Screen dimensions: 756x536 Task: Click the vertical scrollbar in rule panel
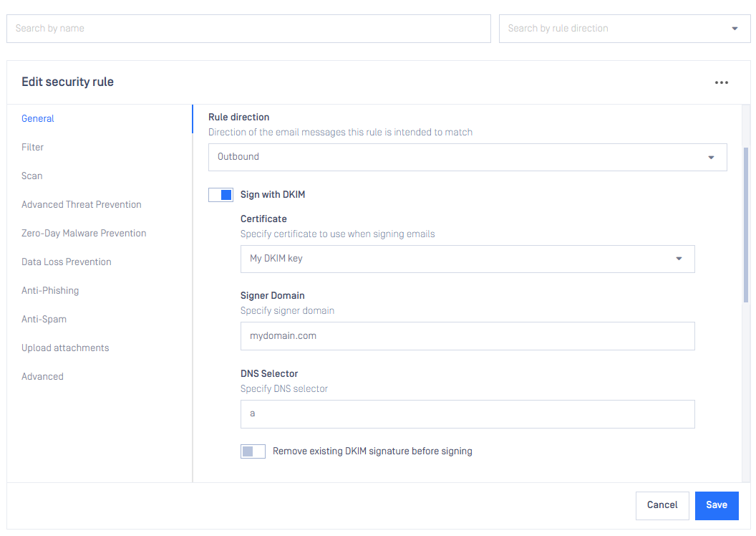point(746,225)
